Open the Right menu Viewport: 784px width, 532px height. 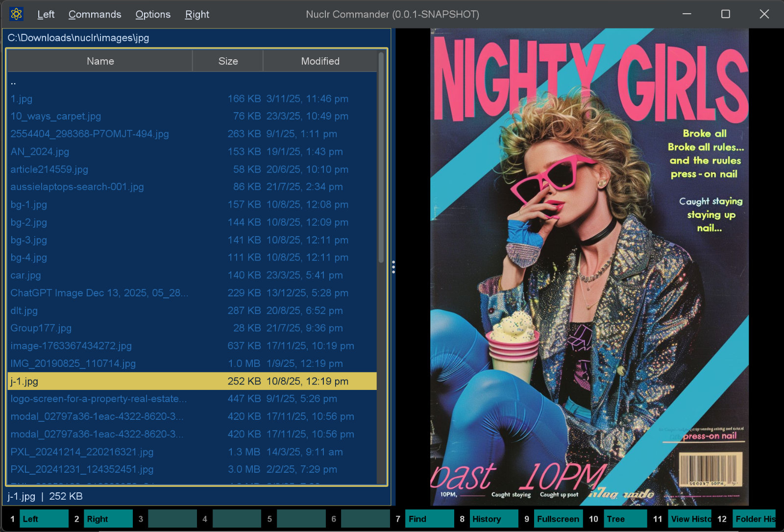(197, 14)
